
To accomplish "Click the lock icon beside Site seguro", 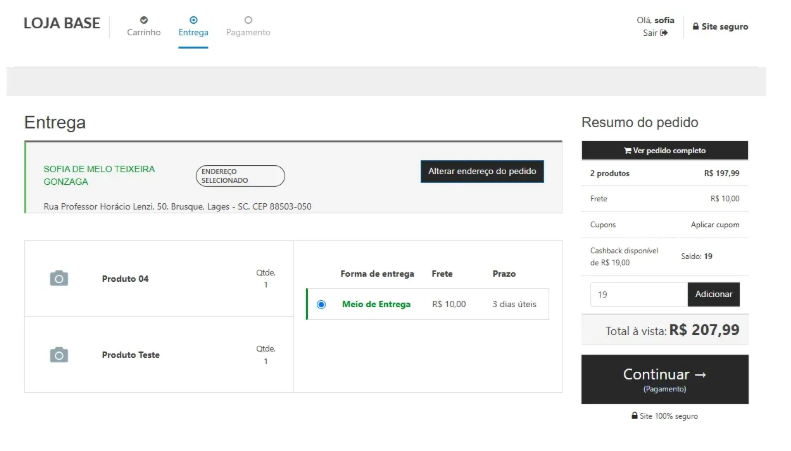I will [x=695, y=26].
